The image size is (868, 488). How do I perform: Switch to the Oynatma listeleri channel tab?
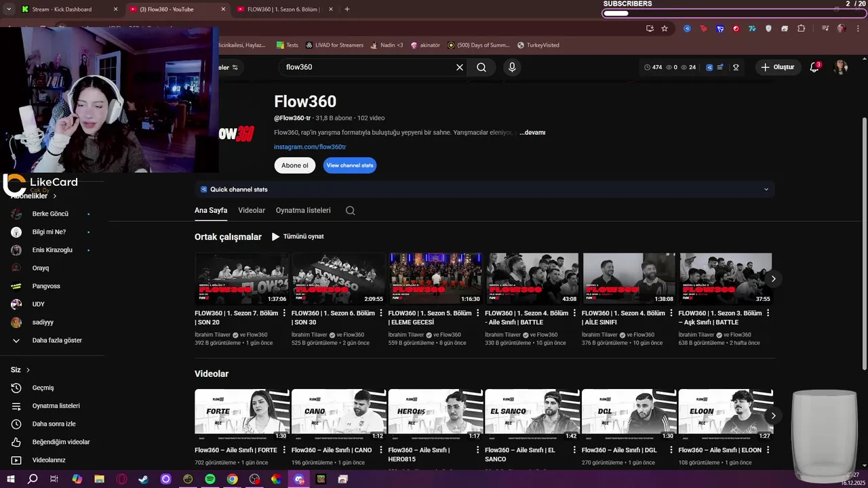pyautogui.click(x=303, y=210)
